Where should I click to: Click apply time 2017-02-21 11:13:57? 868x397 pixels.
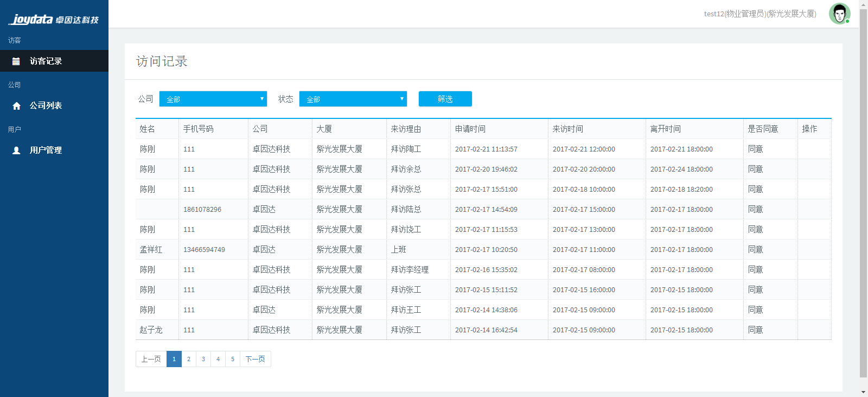click(x=487, y=149)
